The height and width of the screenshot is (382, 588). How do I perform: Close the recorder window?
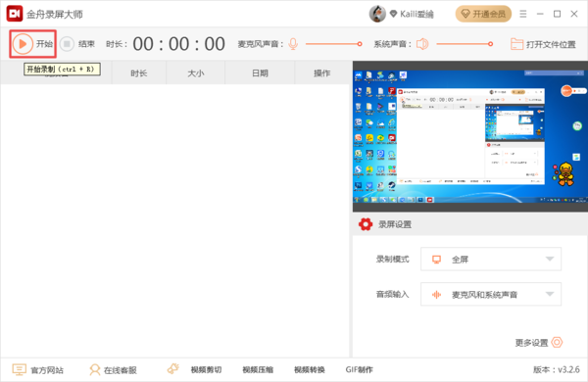(x=574, y=14)
